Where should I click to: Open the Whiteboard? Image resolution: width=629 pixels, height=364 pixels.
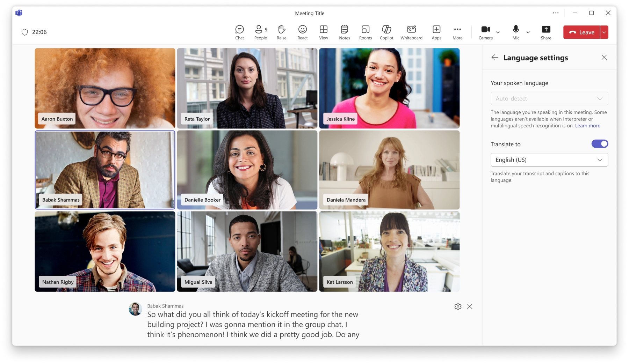pyautogui.click(x=411, y=32)
